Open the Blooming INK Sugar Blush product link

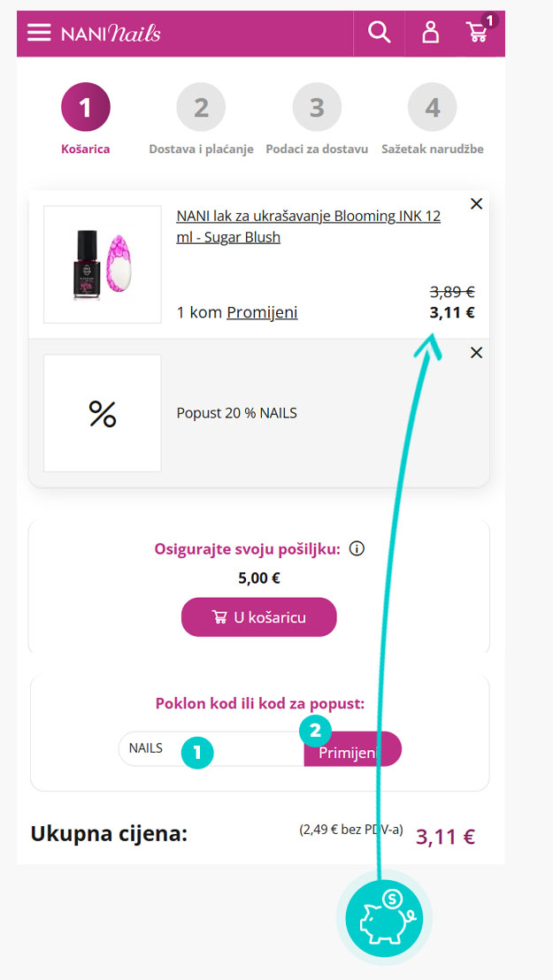pyautogui.click(x=308, y=226)
